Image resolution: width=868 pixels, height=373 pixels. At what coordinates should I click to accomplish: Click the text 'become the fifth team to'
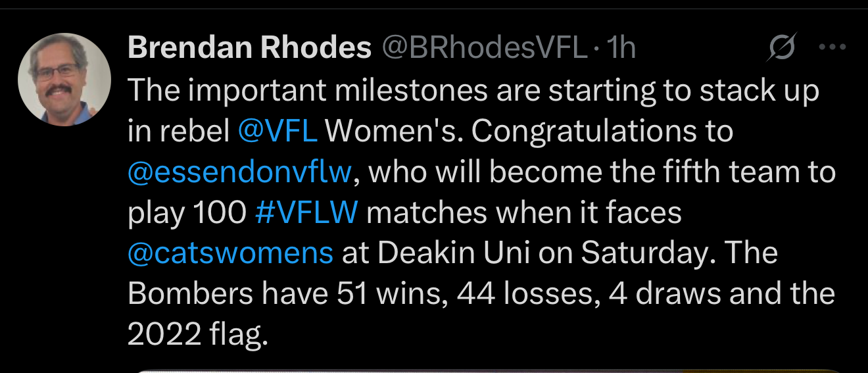pos(669,172)
